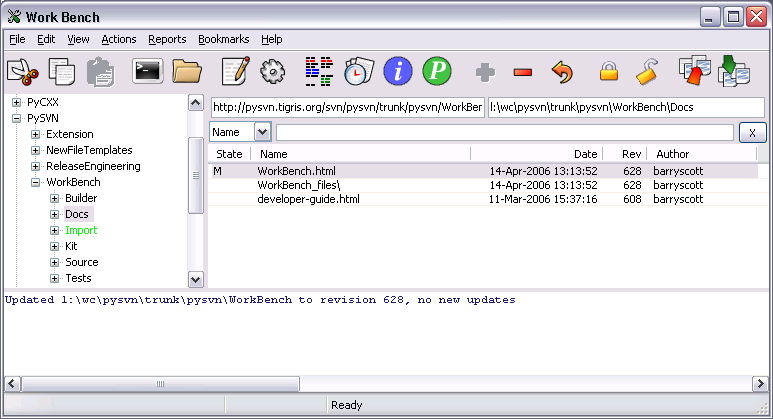Screen dimensions: 773x419
Task: Click the open padlock Unlock icon
Action: [647, 72]
